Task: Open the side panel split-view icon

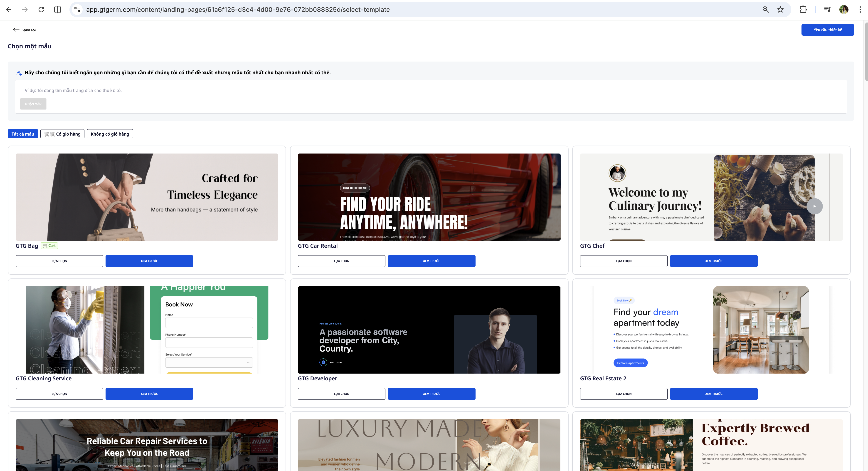Action: [58, 10]
